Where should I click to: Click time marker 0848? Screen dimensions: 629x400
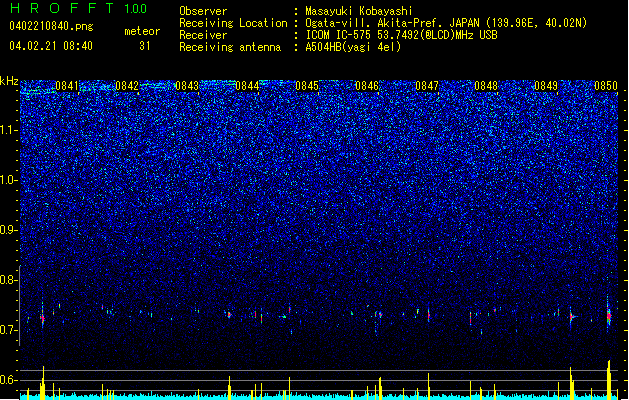click(x=486, y=86)
